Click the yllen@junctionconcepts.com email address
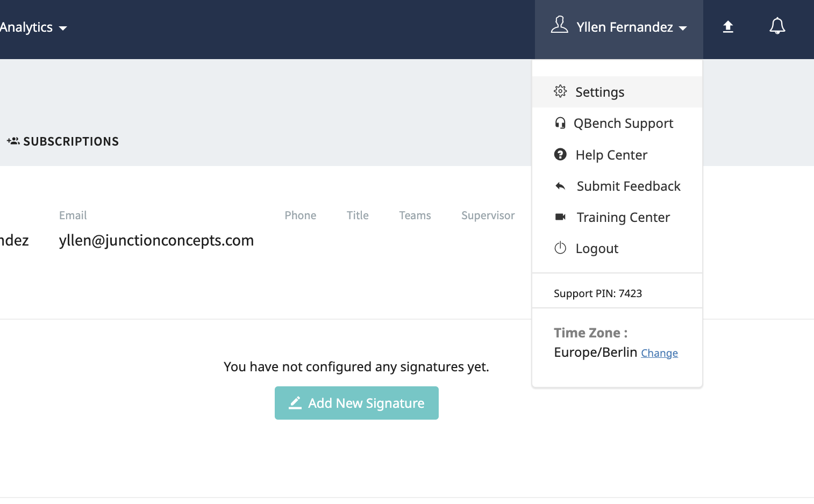814x504 pixels. tap(156, 240)
